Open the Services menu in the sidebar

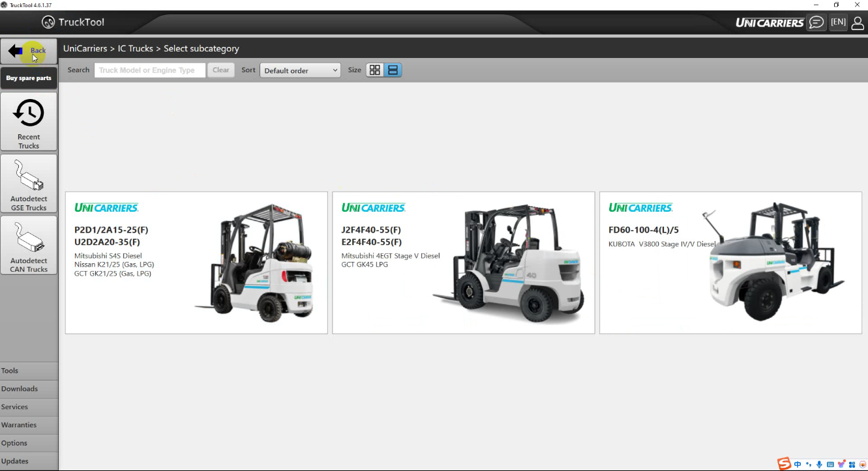point(29,407)
